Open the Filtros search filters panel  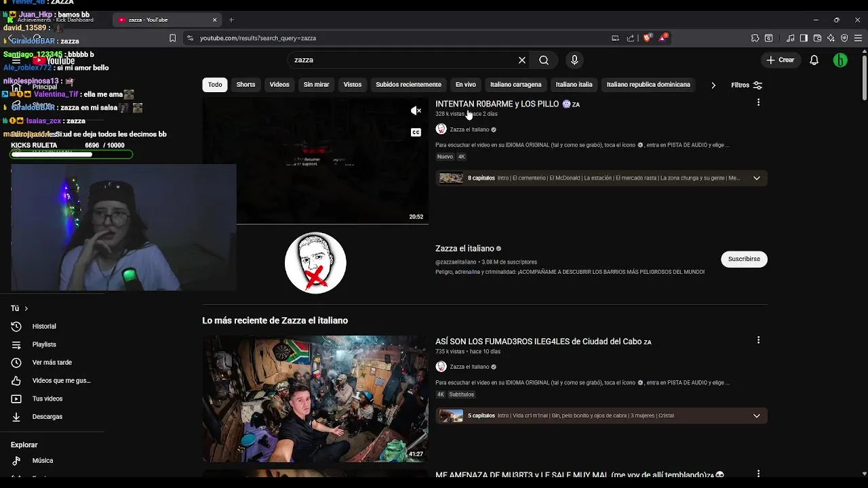pyautogui.click(x=747, y=85)
